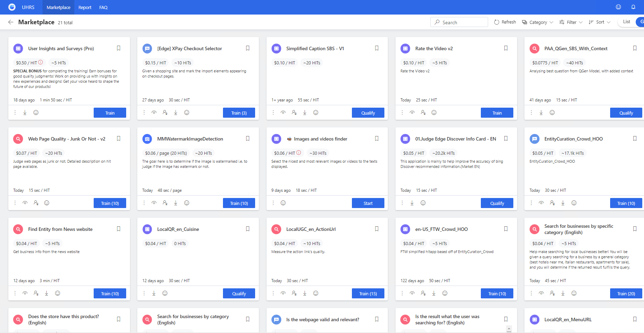The height and width of the screenshot is (333, 644).
Task: Open the Report tab
Action: coord(85,7)
